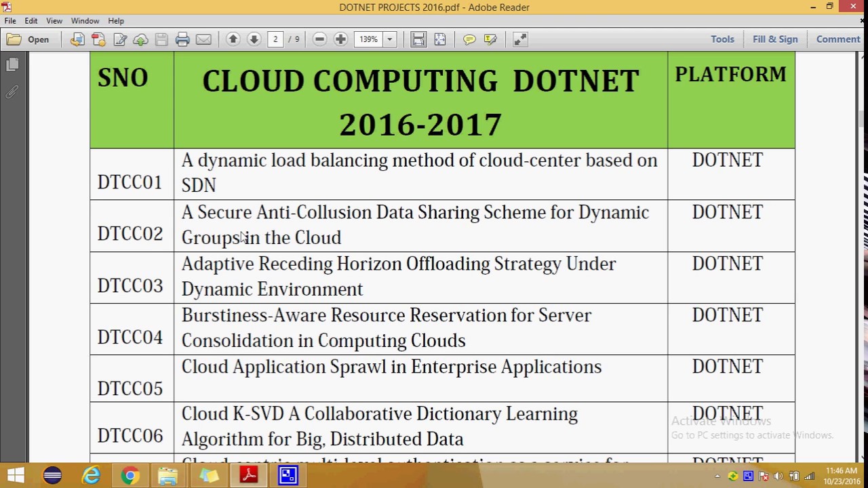Click the 139% zoom value field

click(x=370, y=39)
